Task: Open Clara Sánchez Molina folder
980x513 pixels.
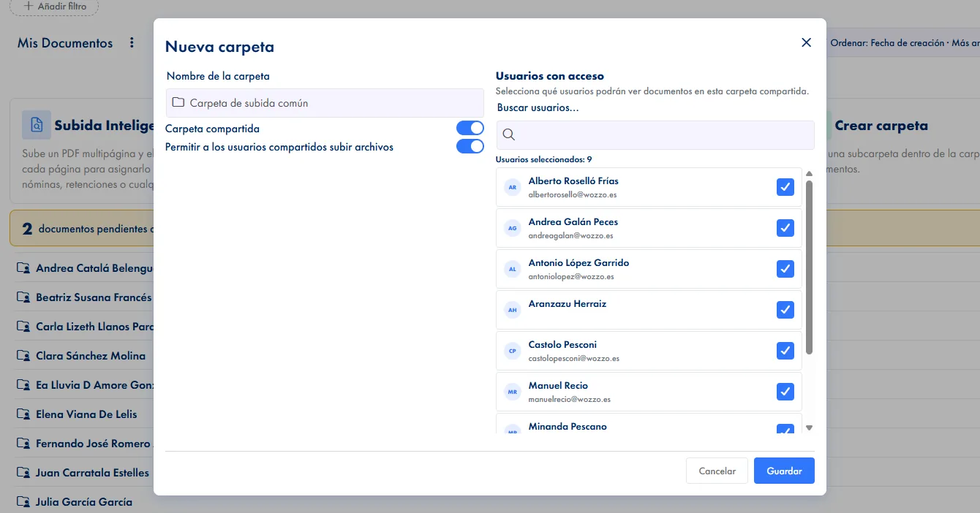Action: (x=91, y=356)
